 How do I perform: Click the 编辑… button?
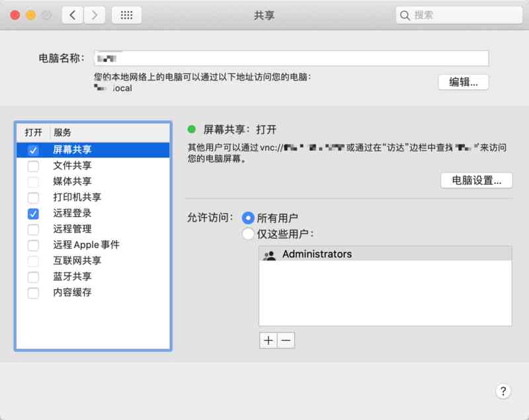[x=463, y=82]
